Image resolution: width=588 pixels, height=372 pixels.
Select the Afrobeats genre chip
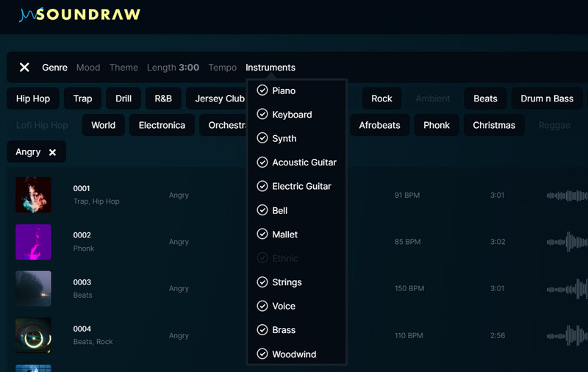click(x=379, y=125)
